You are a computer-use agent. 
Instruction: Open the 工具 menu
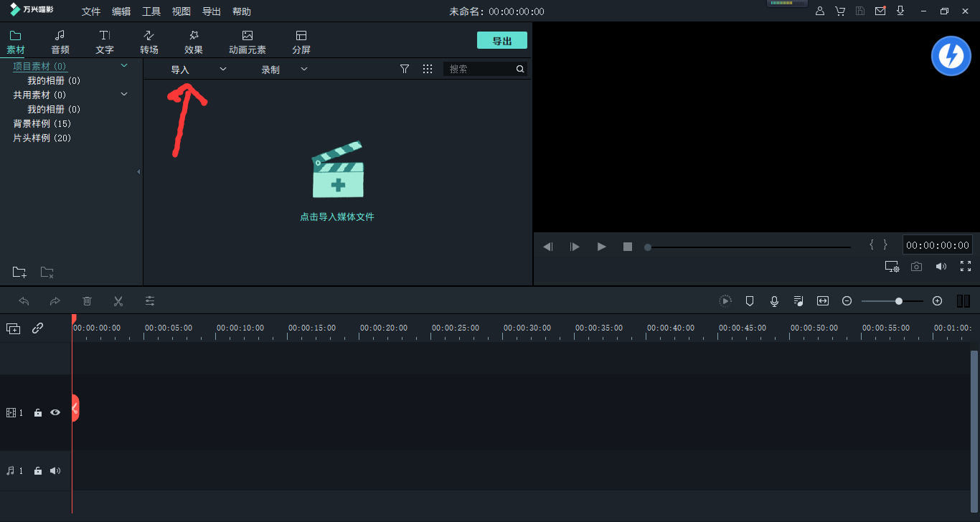pyautogui.click(x=151, y=11)
